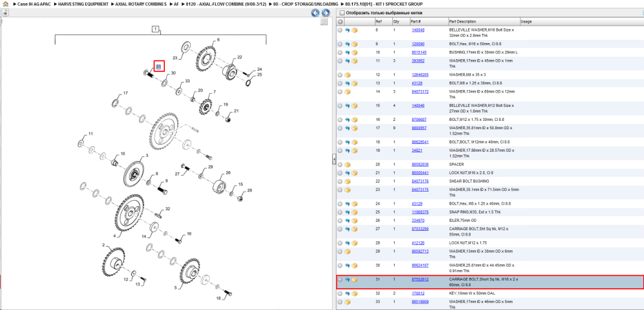Click yellow box icon in Ref 11 row
This screenshot has height=310, width=644.
[x=354, y=61]
